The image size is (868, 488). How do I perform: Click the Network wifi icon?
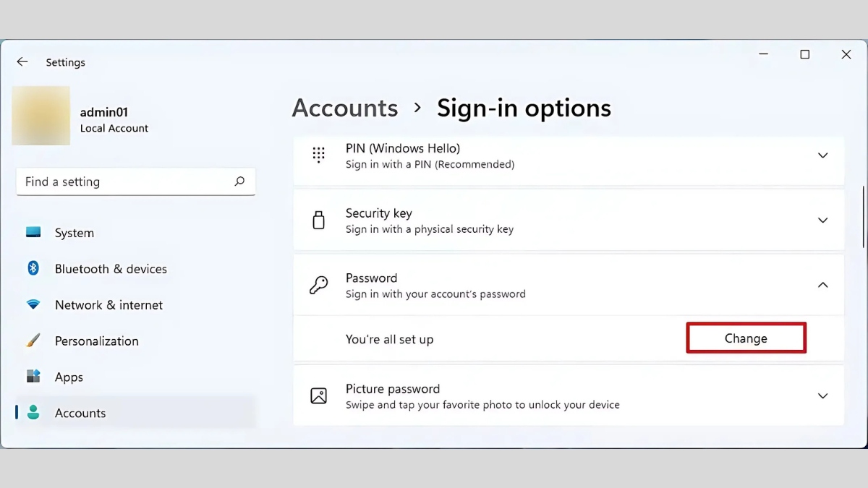(33, 305)
